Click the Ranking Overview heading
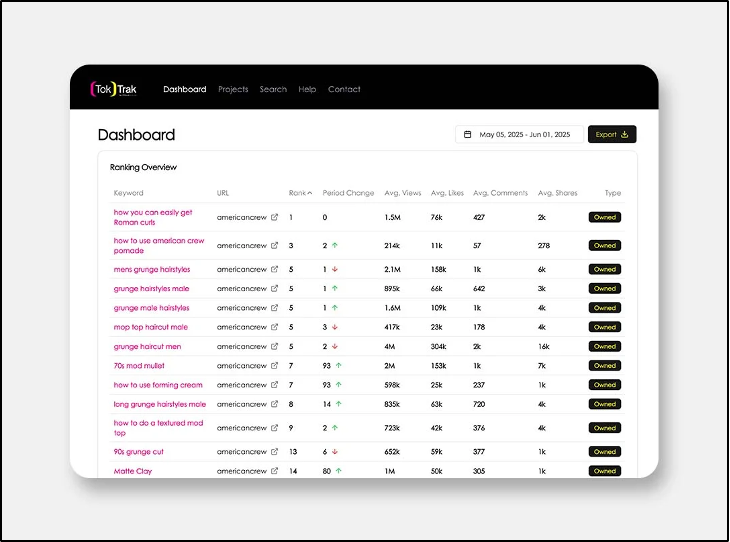 (x=143, y=167)
